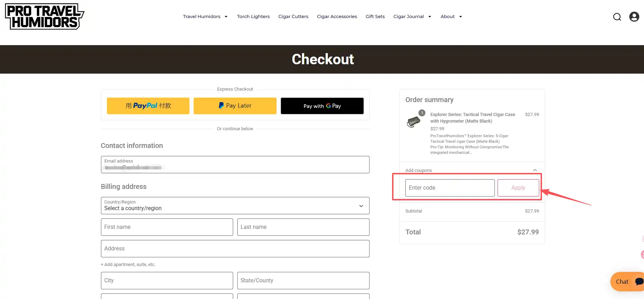Viewport: 644px width, 299px height.
Task: Click the Total amount $27.99
Action: [x=528, y=232]
